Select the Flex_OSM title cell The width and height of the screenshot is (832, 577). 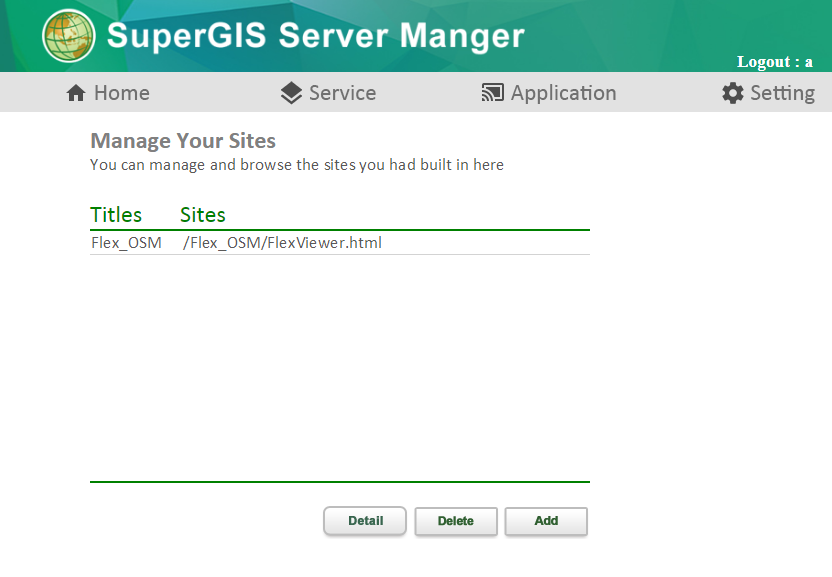tap(126, 243)
